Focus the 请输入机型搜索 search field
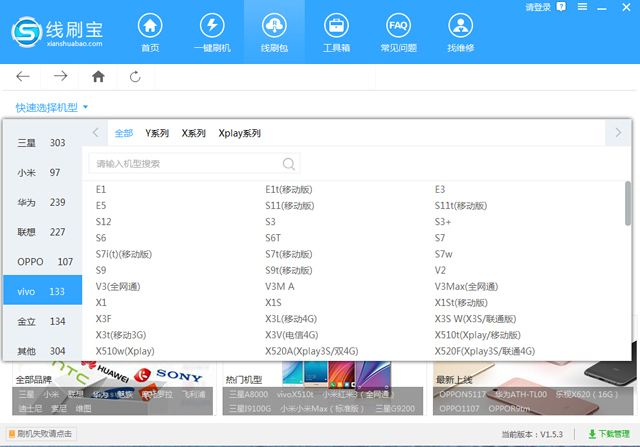640x447 pixels. (x=194, y=164)
